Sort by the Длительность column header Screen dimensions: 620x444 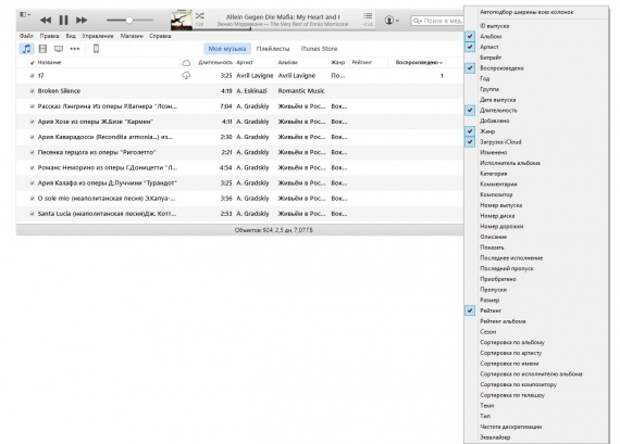point(215,62)
